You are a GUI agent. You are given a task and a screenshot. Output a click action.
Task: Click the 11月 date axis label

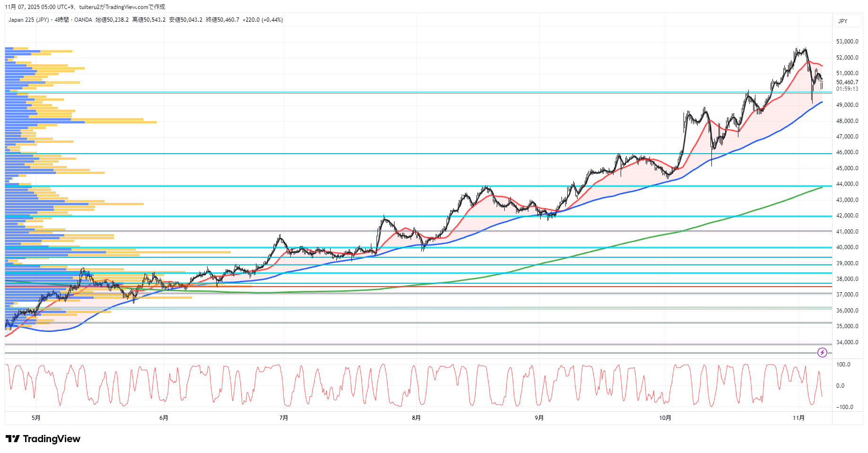[798, 418]
